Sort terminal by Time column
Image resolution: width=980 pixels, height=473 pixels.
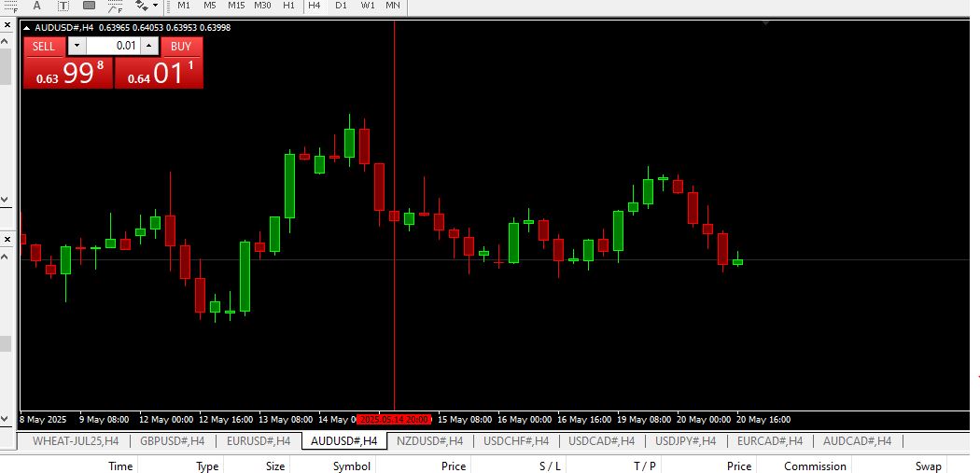click(x=120, y=466)
